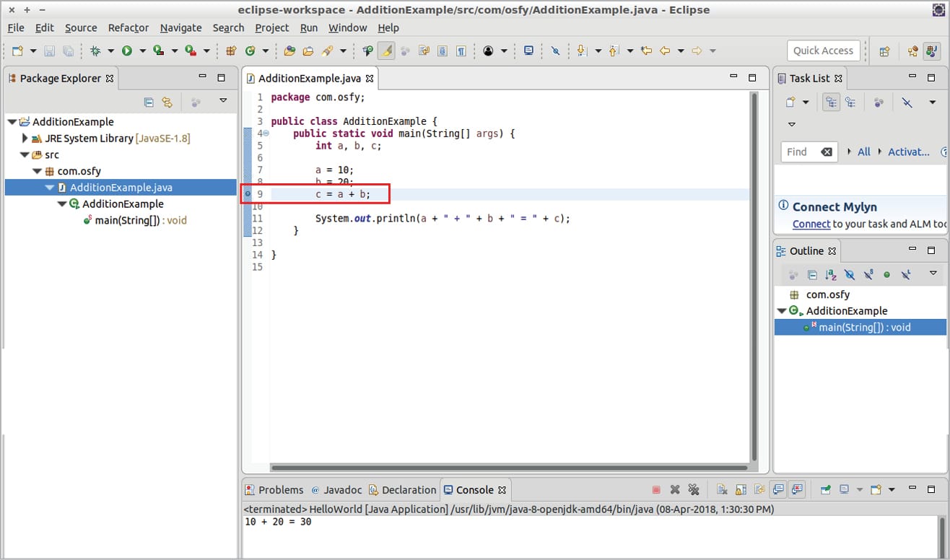Image resolution: width=950 pixels, height=560 pixels.
Task: Open the Refactor menu
Action: coord(128,27)
